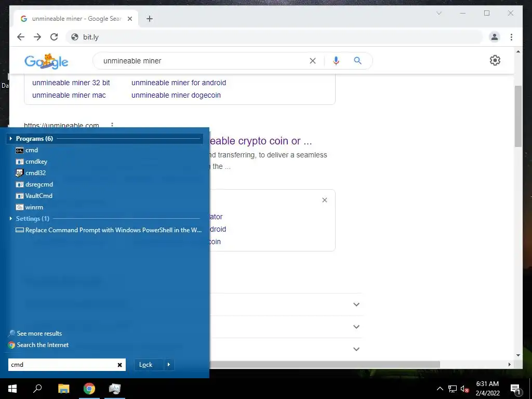Click Search the Internet
532x399 pixels.
tap(38, 345)
